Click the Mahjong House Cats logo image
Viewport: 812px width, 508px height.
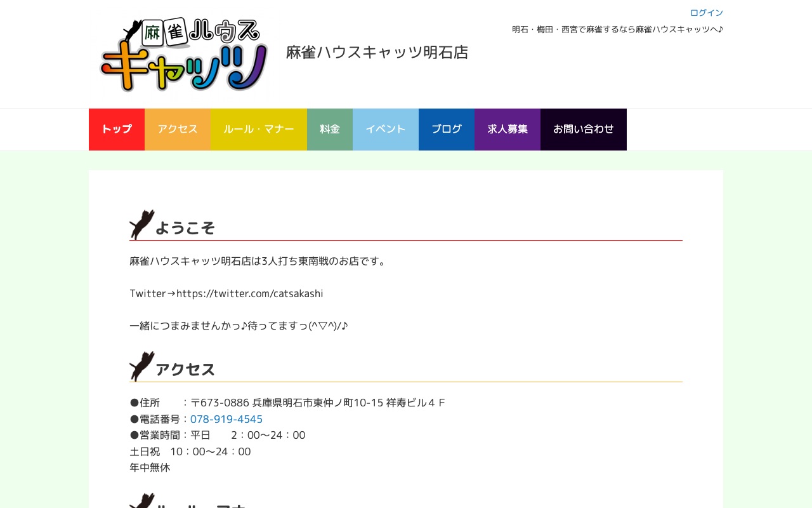(184, 55)
